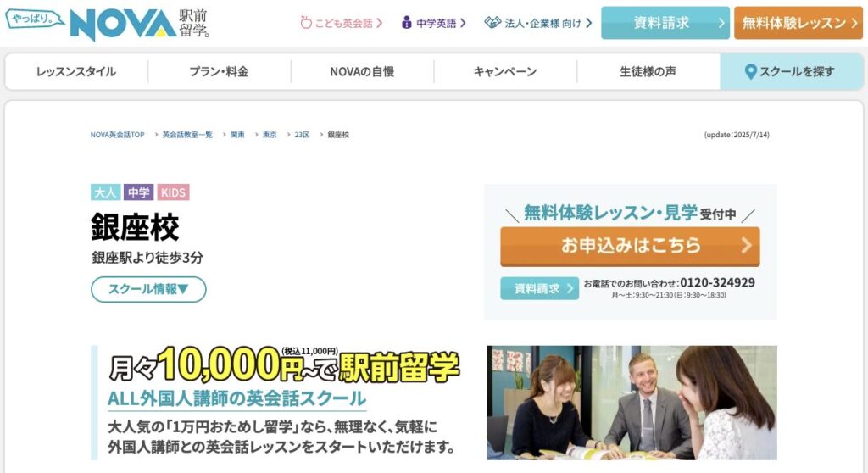Select the pink KIDS tag
Viewport: 868px width, 473px height.
coord(173,192)
